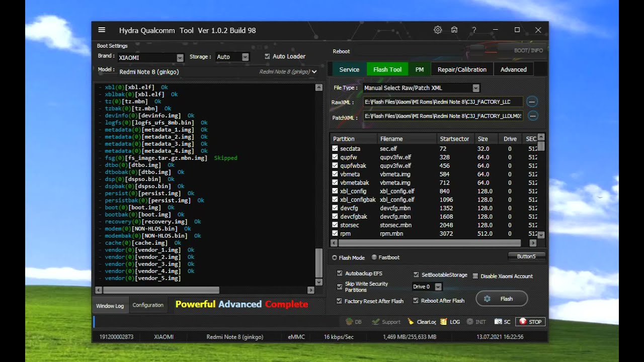Select the Flash Mode radio button
This screenshot has width=644, height=362.
pos(335,257)
